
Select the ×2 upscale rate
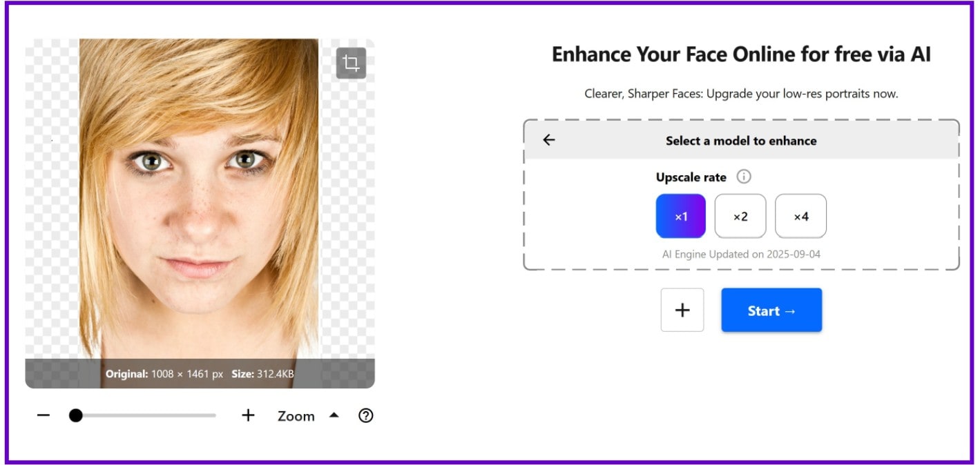pyautogui.click(x=740, y=216)
